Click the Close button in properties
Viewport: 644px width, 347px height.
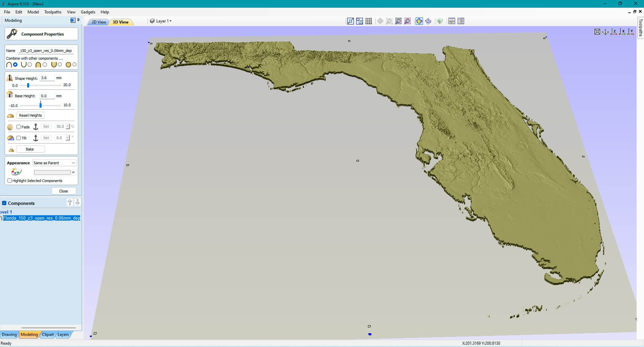[x=64, y=191]
